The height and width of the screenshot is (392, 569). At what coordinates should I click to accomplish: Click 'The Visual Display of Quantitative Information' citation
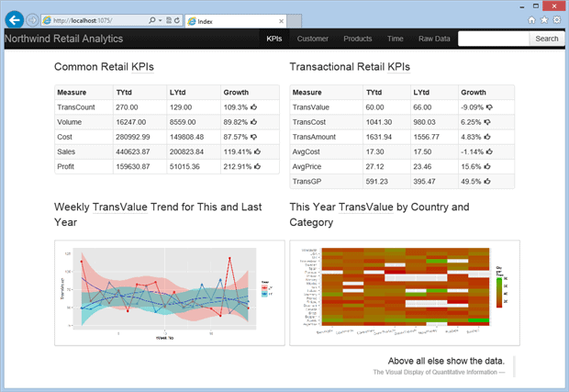(435, 372)
